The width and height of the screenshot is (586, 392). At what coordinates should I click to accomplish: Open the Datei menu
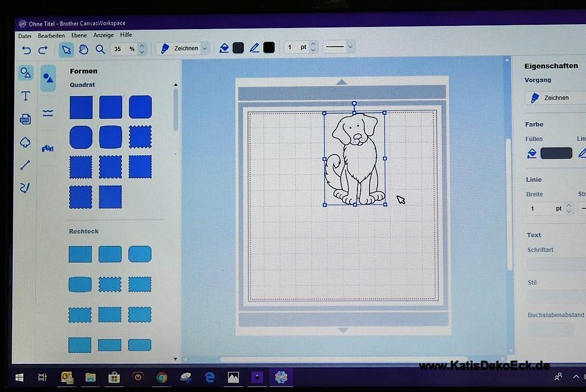pos(25,35)
